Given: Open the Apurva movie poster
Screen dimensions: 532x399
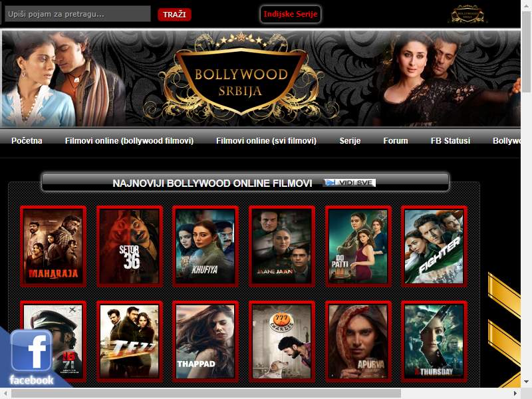Looking at the screenshot, I should pos(358,341).
